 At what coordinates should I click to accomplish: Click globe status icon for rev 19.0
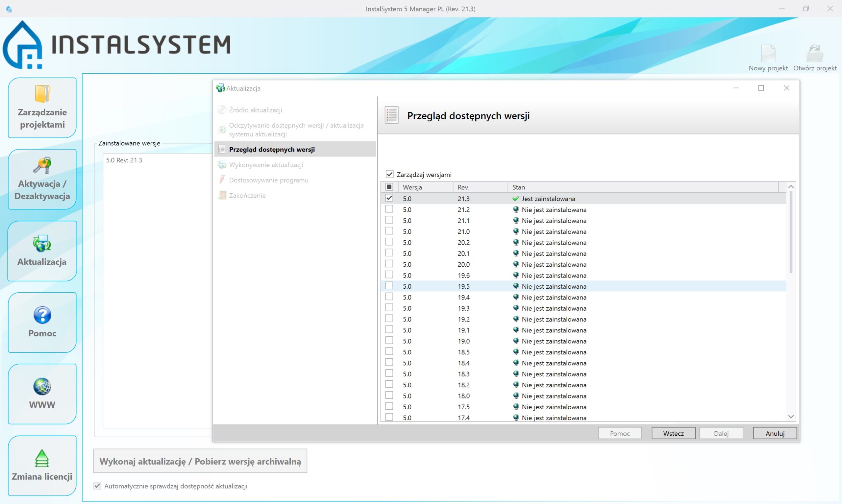[516, 341]
